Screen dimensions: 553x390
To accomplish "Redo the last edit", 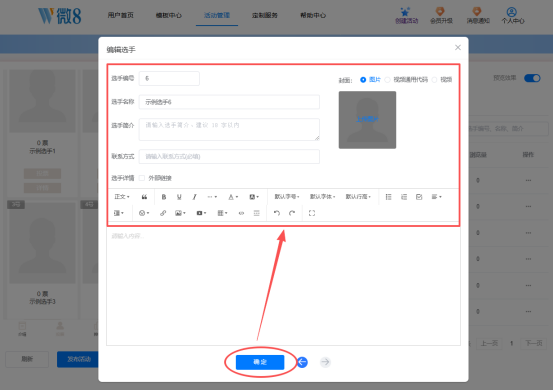I will pos(292,213).
